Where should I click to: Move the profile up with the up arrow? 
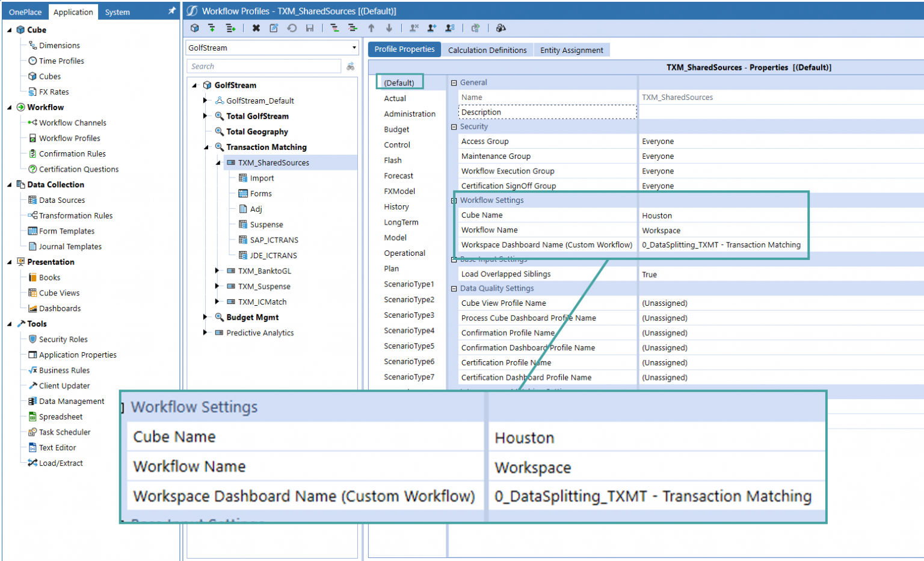pyautogui.click(x=371, y=28)
